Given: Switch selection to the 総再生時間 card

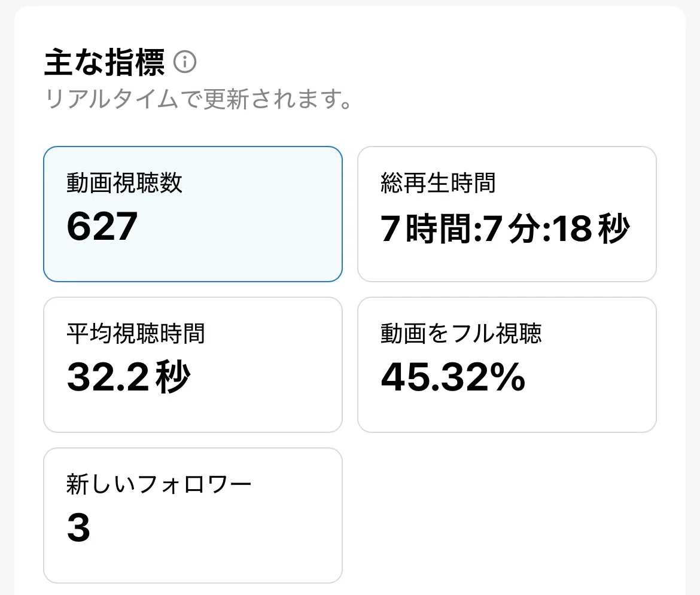Looking at the screenshot, I should click(x=507, y=213).
